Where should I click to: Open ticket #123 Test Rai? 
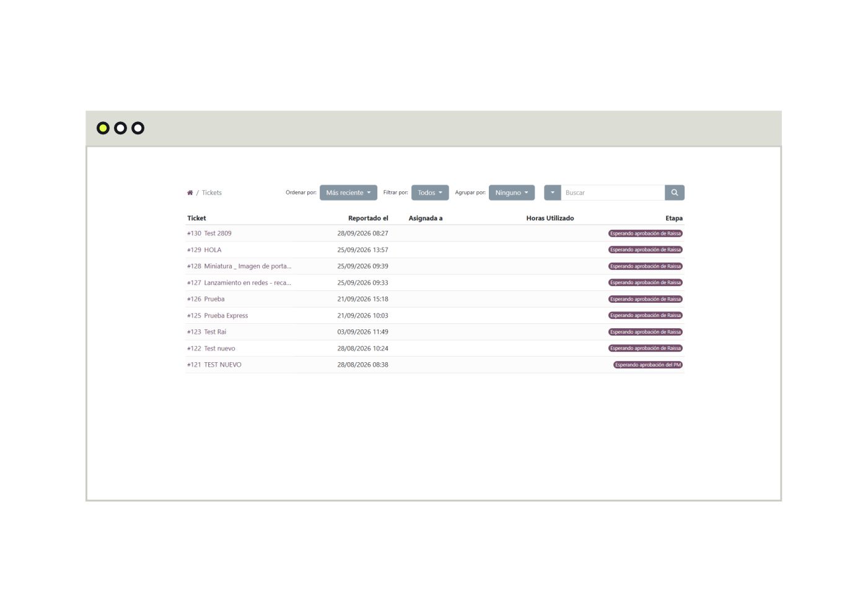(207, 332)
